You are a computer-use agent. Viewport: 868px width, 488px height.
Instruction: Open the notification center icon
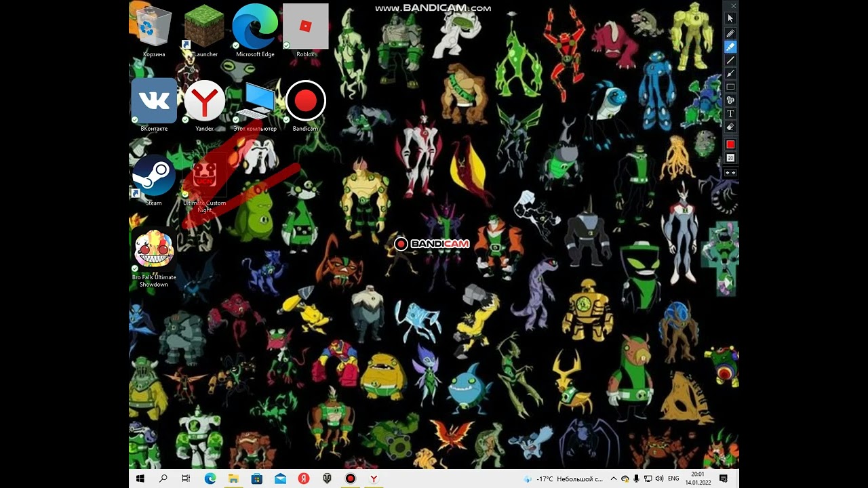coord(724,479)
